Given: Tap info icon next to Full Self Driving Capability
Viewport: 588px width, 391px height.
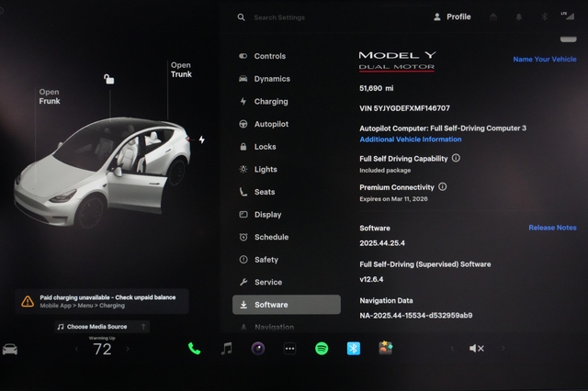Looking at the screenshot, I should click(456, 158).
